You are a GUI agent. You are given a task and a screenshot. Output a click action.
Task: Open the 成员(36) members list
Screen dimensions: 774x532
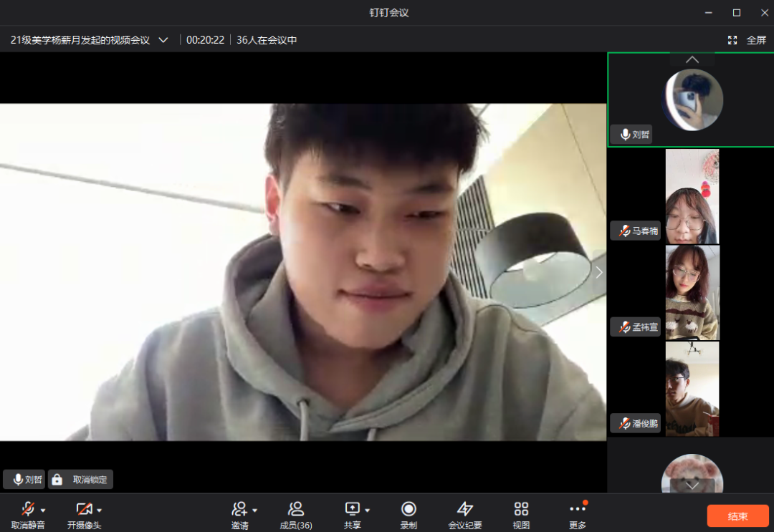tap(295, 509)
